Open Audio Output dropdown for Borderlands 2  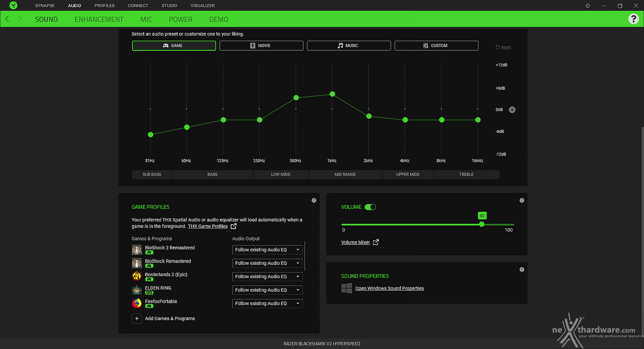[x=267, y=277]
